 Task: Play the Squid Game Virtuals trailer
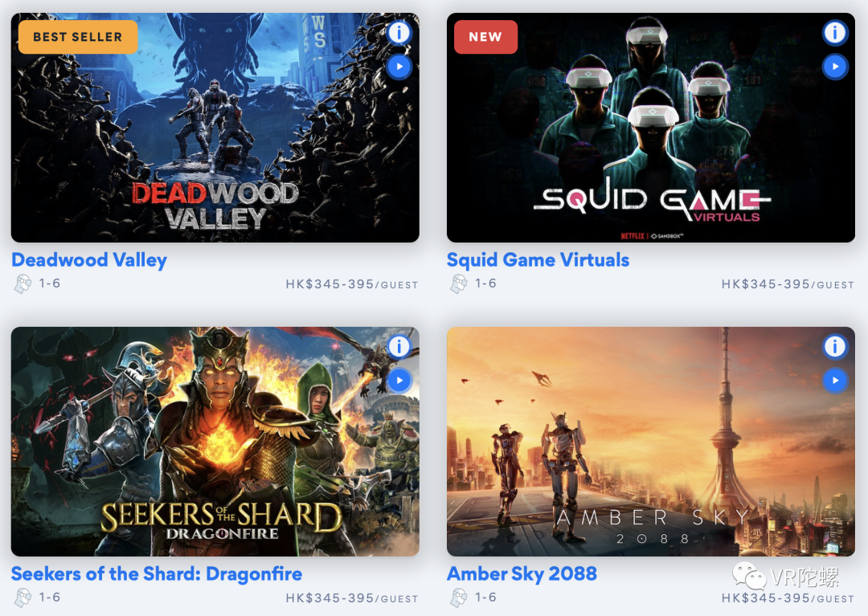pyautogui.click(x=835, y=67)
